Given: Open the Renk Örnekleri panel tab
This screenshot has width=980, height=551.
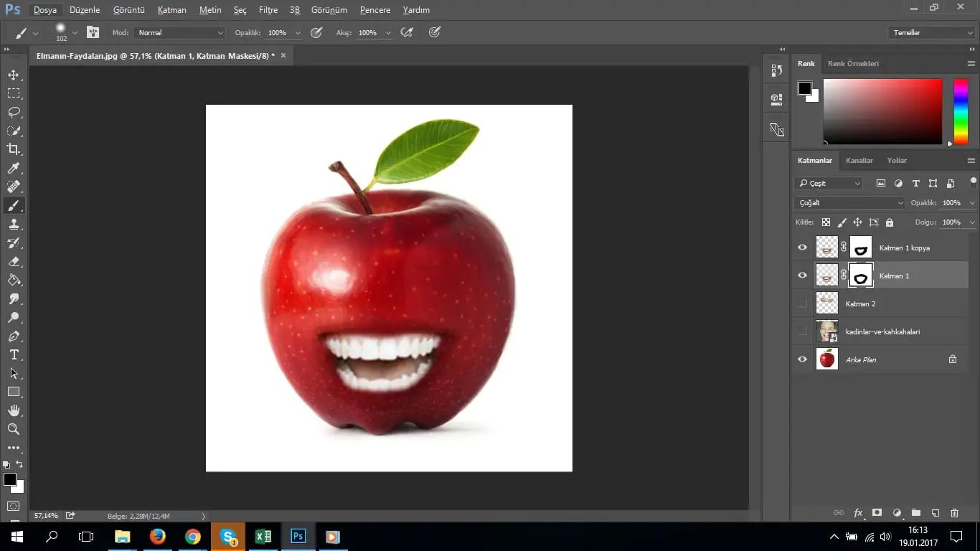Looking at the screenshot, I should coord(853,63).
